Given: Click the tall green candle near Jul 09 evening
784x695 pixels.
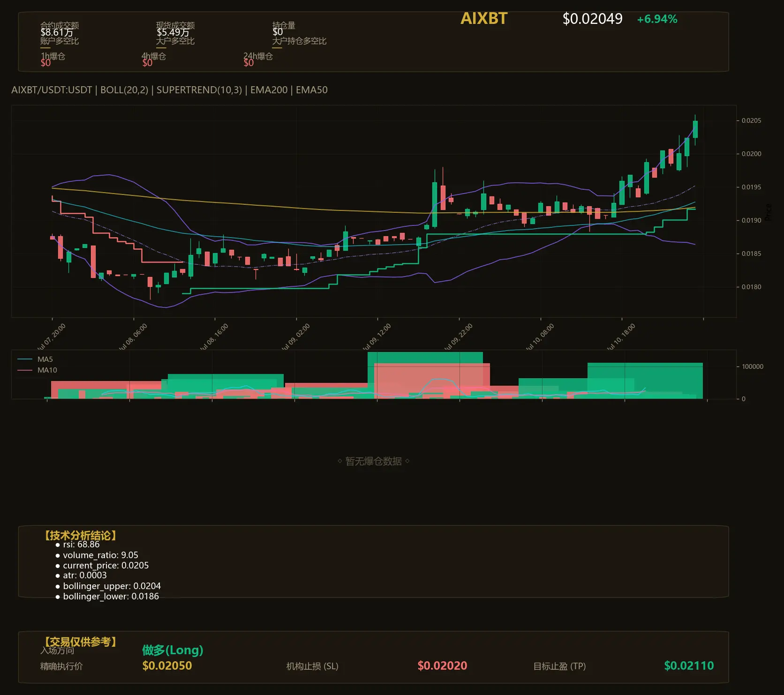Looking at the screenshot, I should [435, 205].
